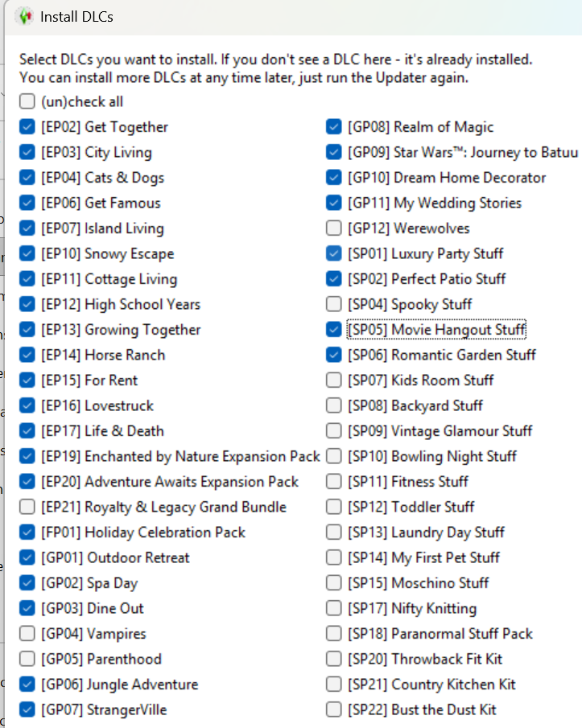Check [SP14] My First Pet Stuff
The width and height of the screenshot is (582, 728).
coord(333,557)
